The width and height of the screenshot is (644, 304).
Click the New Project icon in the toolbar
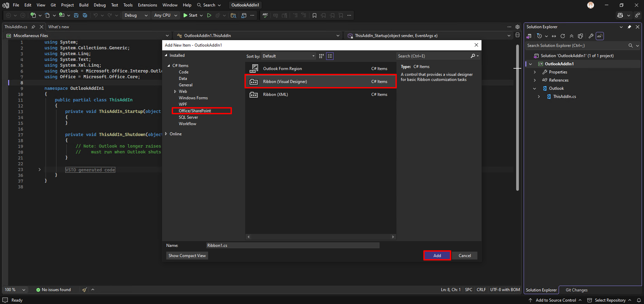click(x=33, y=15)
